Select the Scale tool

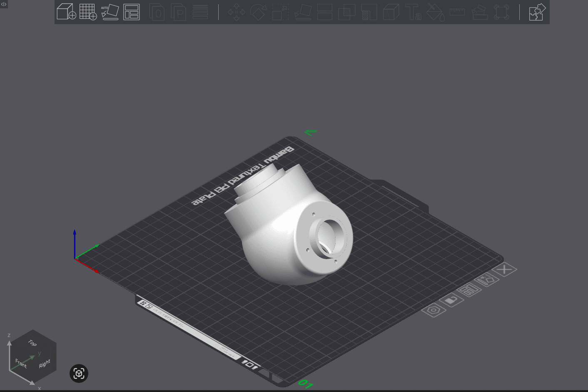[280, 12]
